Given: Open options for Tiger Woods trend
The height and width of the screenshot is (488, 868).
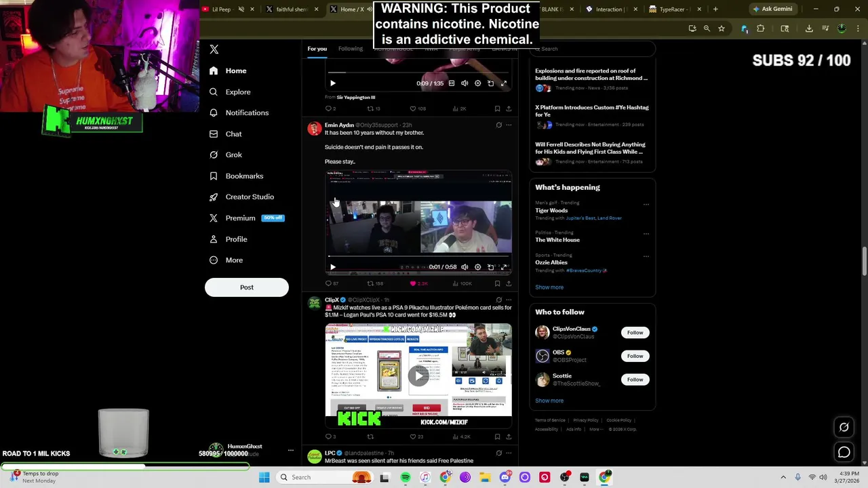Looking at the screenshot, I should tap(646, 204).
